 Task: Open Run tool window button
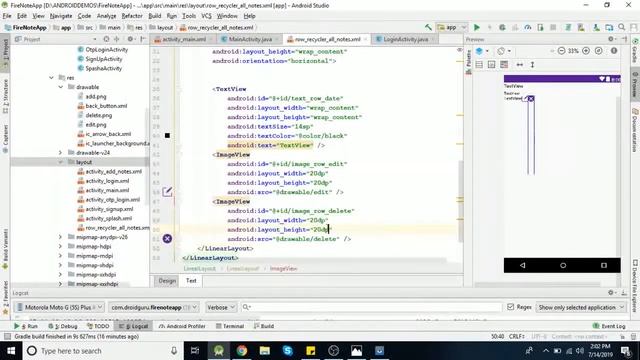point(26,326)
